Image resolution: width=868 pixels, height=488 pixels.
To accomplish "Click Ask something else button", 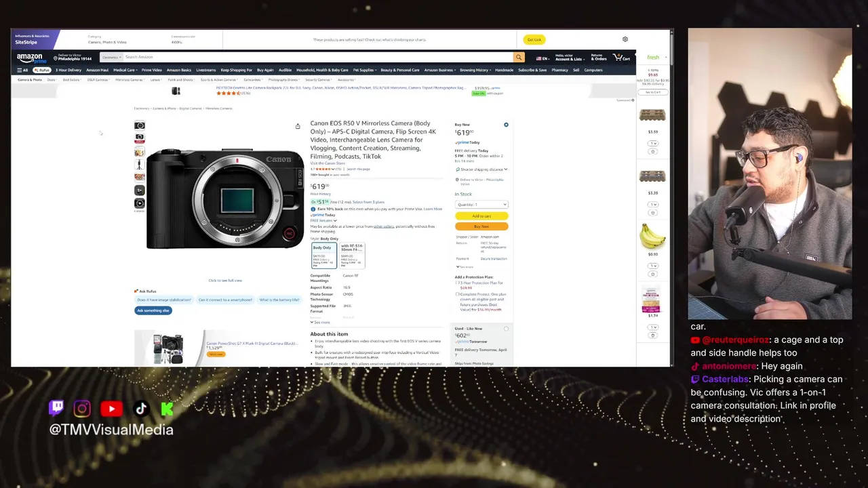I will pos(153,310).
